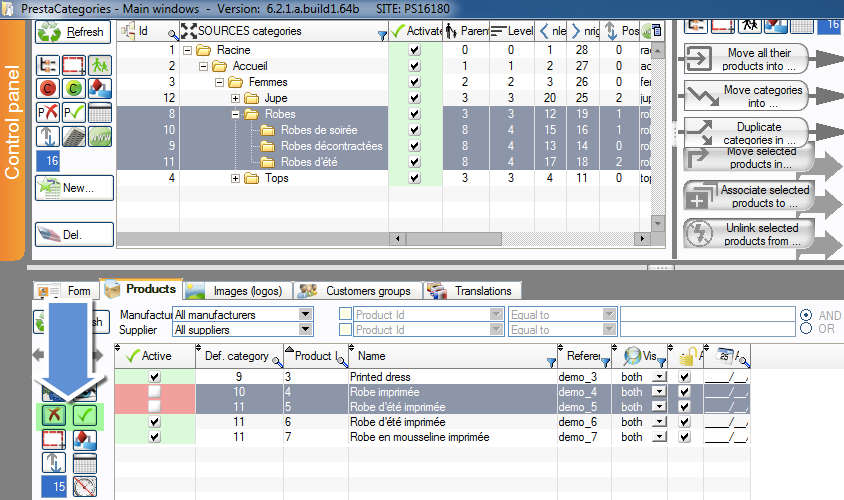
Task: Enable Active checkbox for Robe imprimée row
Action: tap(154, 392)
